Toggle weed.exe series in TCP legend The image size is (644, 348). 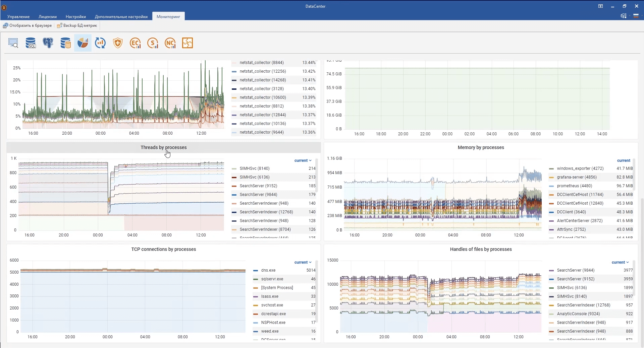270,331
